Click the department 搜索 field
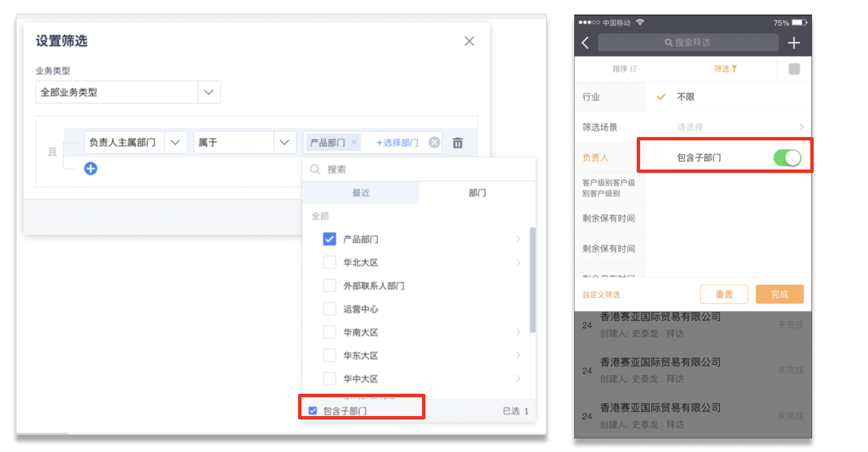This screenshot has width=868, height=452. [419, 169]
